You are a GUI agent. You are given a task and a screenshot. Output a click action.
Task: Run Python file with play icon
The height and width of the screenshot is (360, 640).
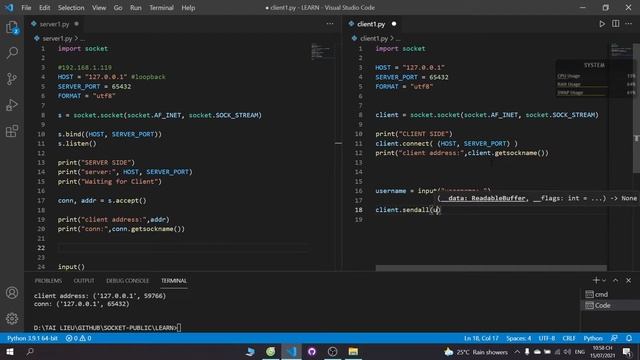point(602,24)
